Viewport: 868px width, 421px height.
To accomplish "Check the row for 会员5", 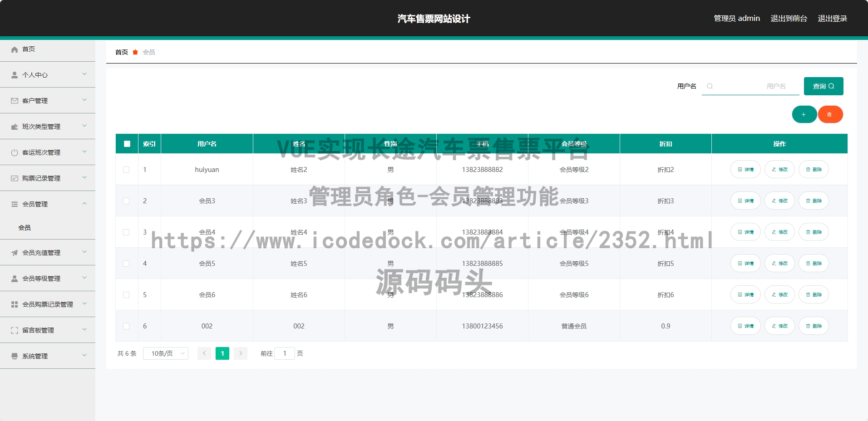I will pos(126,264).
